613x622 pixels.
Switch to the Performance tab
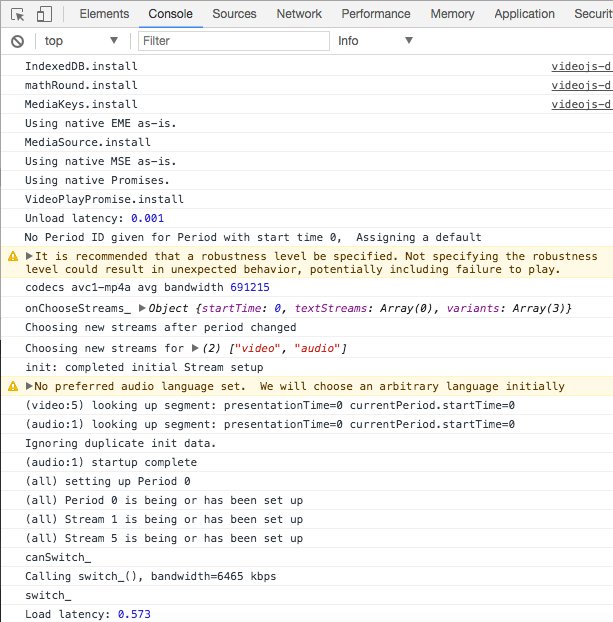(376, 14)
